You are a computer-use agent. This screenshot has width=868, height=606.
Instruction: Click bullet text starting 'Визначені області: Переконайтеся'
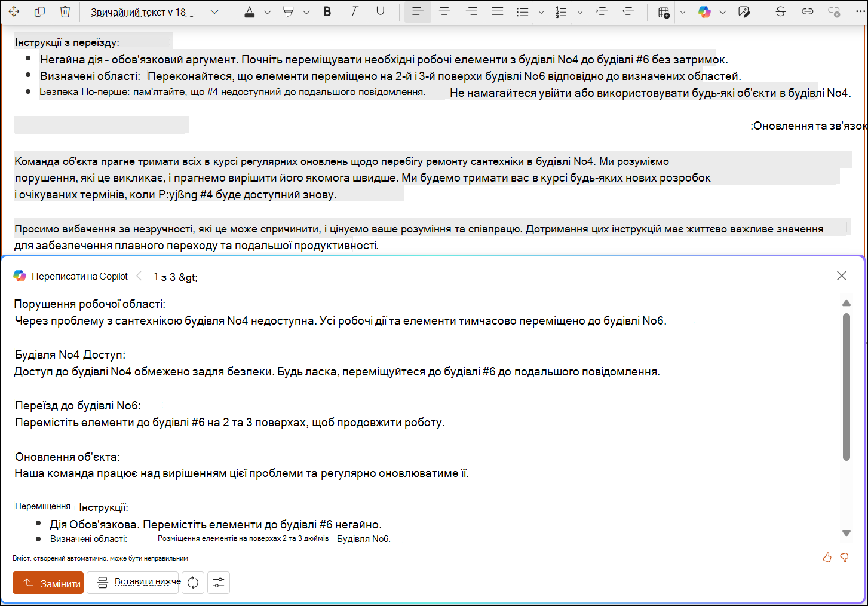[391, 76]
